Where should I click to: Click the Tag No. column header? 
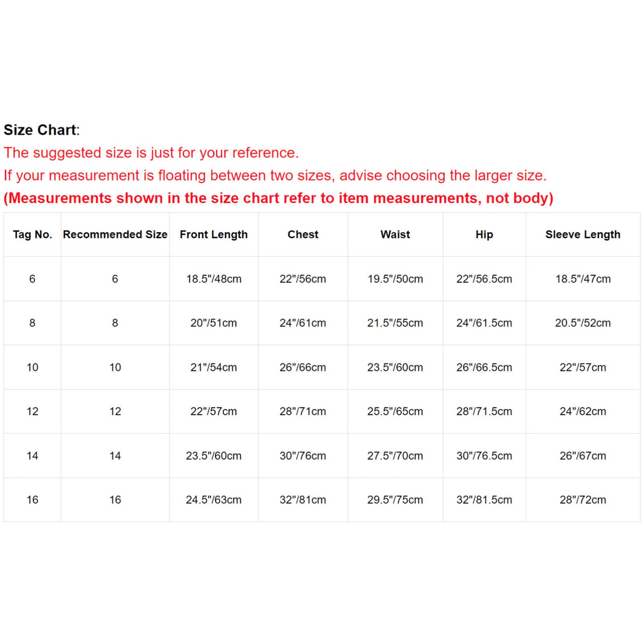33,235
